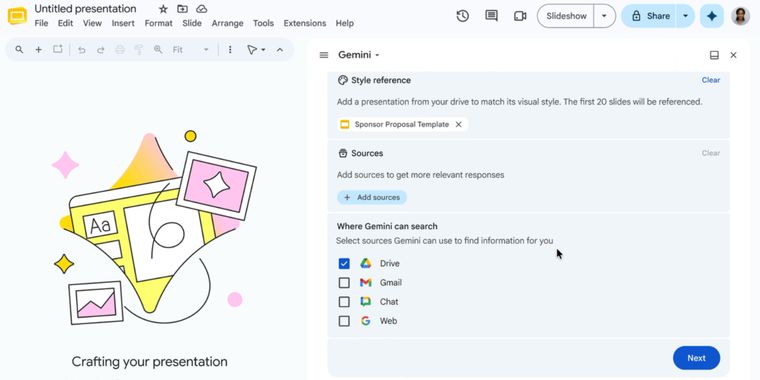This screenshot has width=760, height=380.
Task: Open the Help menu
Action: point(345,23)
